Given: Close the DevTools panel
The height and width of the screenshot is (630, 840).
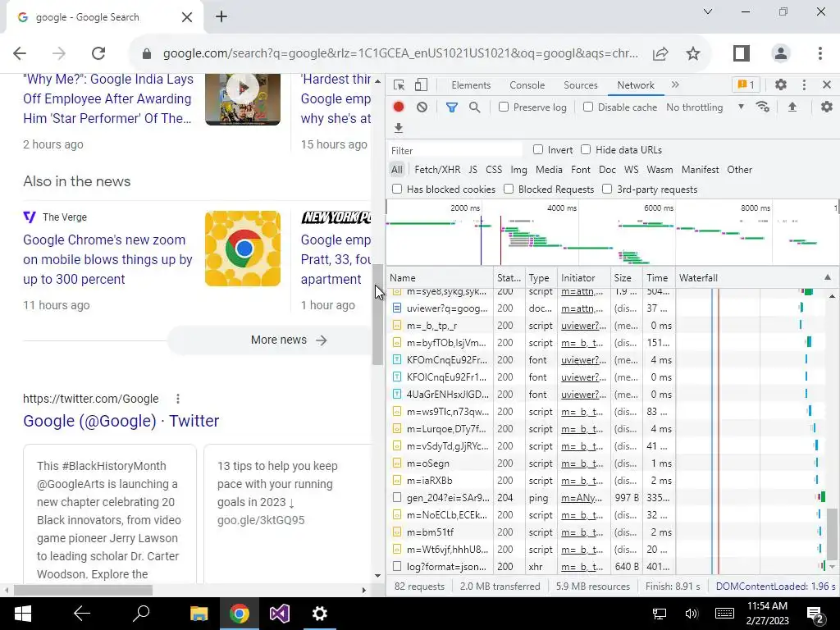Looking at the screenshot, I should tap(827, 84).
